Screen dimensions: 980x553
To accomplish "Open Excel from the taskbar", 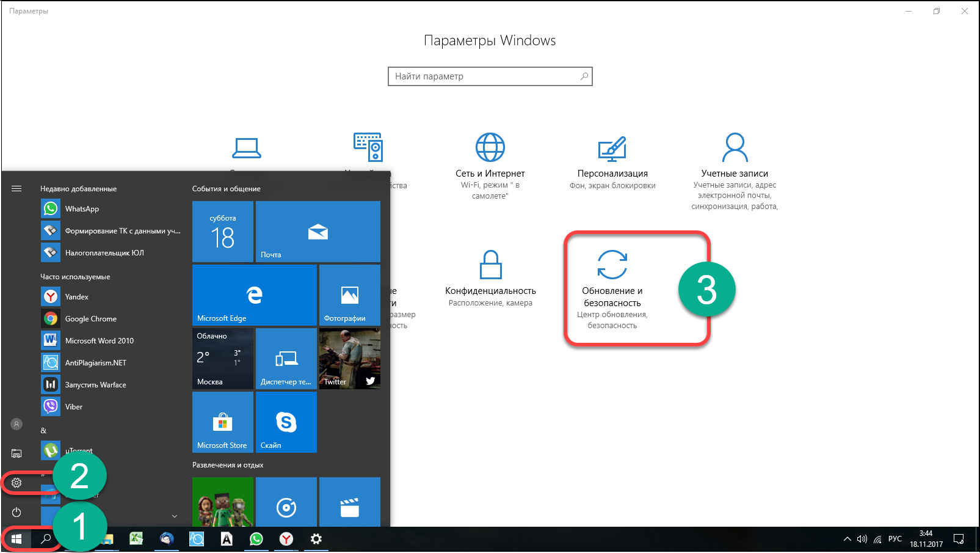I will point(136,539).
